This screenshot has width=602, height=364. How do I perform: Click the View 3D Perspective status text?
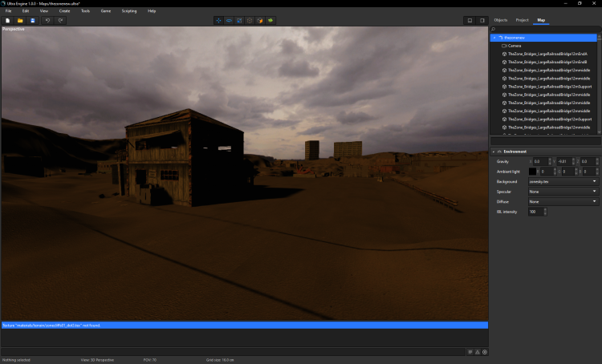coord(97,360)
